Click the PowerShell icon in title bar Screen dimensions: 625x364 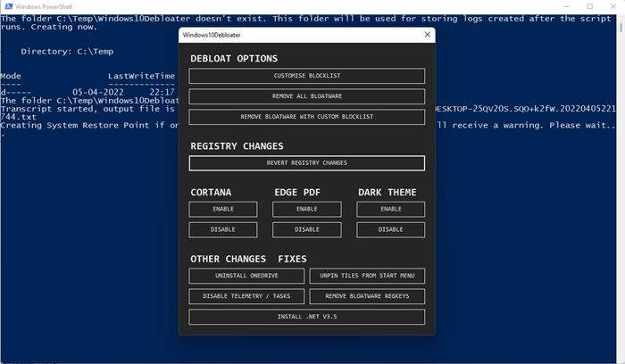8,6
